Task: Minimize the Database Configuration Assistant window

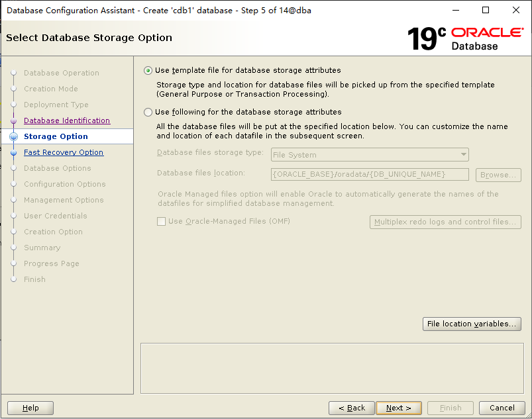Action: tap(456, 10)
